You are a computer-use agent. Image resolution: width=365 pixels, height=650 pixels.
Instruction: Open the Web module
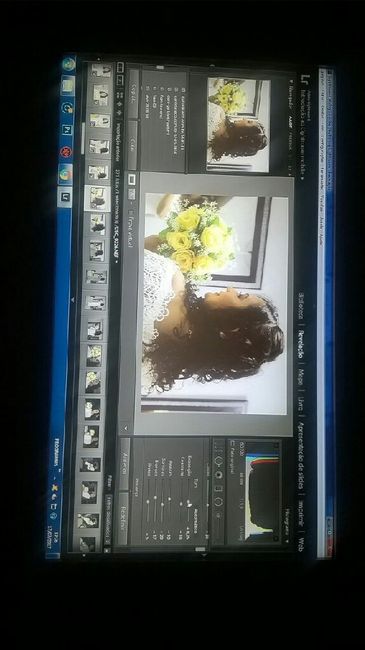click(x=302, y=543)
